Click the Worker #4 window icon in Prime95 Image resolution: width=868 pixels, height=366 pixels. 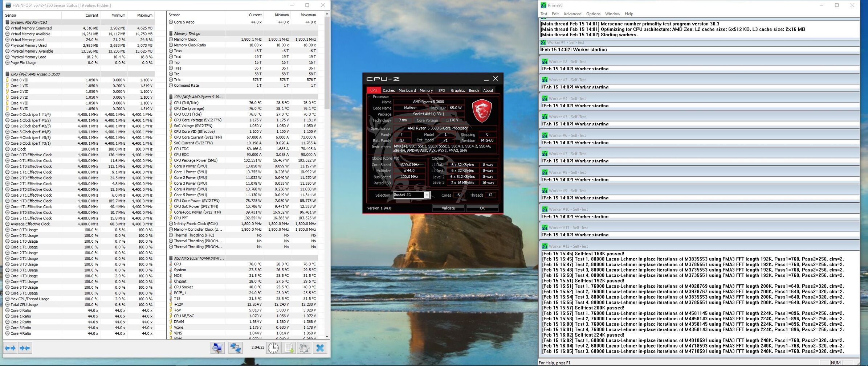coord(545,98)
